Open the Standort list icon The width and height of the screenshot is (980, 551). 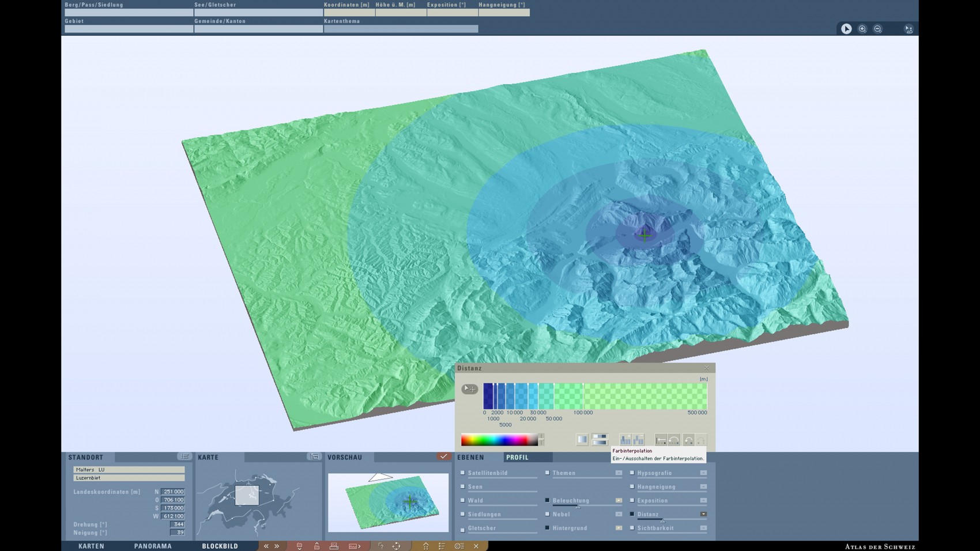point(184,456)
